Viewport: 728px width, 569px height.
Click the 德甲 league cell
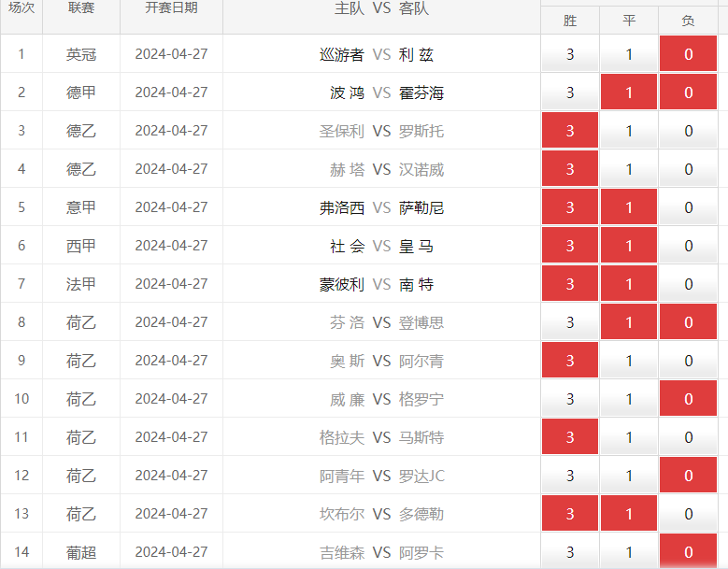pos(81,92)
